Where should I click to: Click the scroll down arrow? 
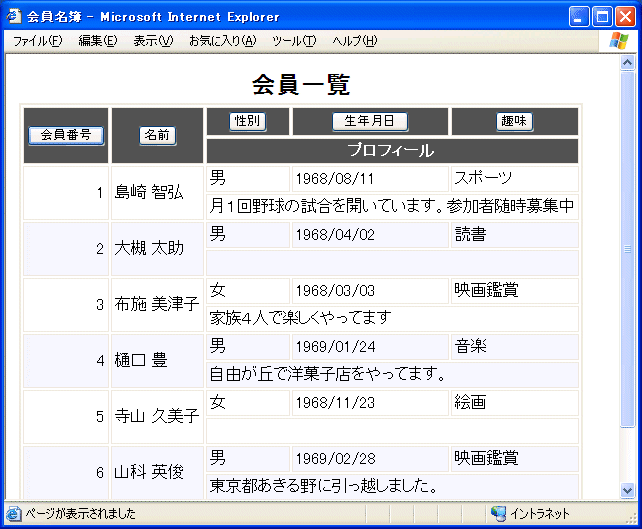(627, 490)
